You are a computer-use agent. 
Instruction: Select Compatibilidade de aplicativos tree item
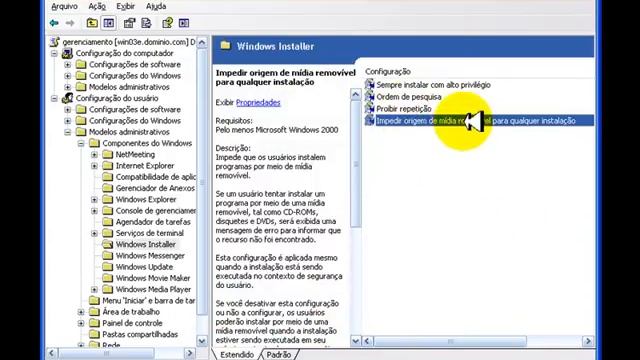pyautogui.click(x=156, y=177)
